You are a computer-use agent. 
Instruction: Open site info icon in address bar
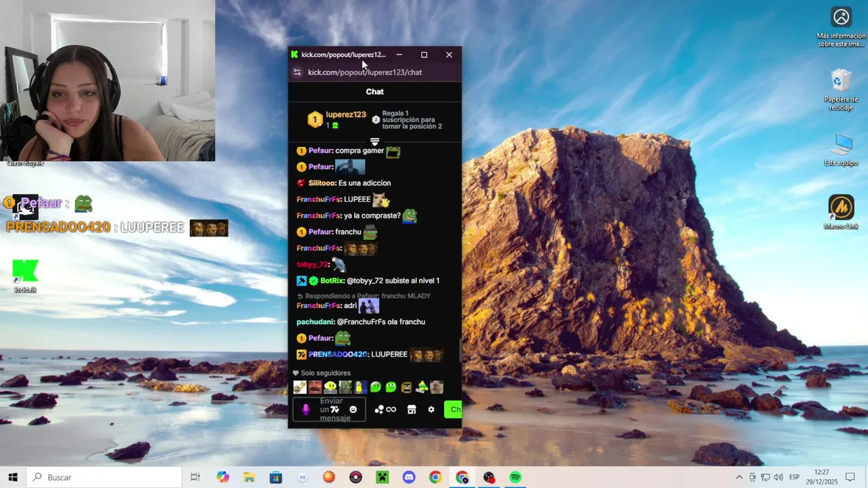[297, 72]
